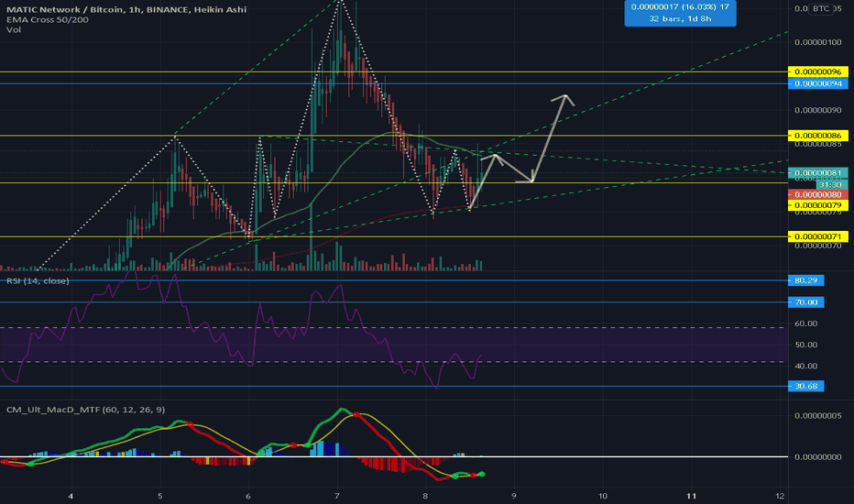Click date 9 on the time axis
The image size is (854, 504).
tap(514, 496)
